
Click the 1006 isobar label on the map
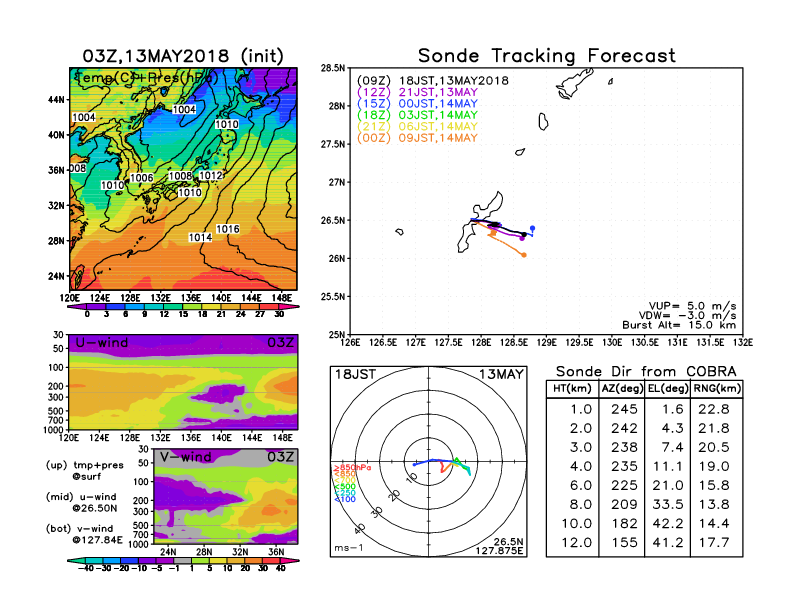pos(141,178)
